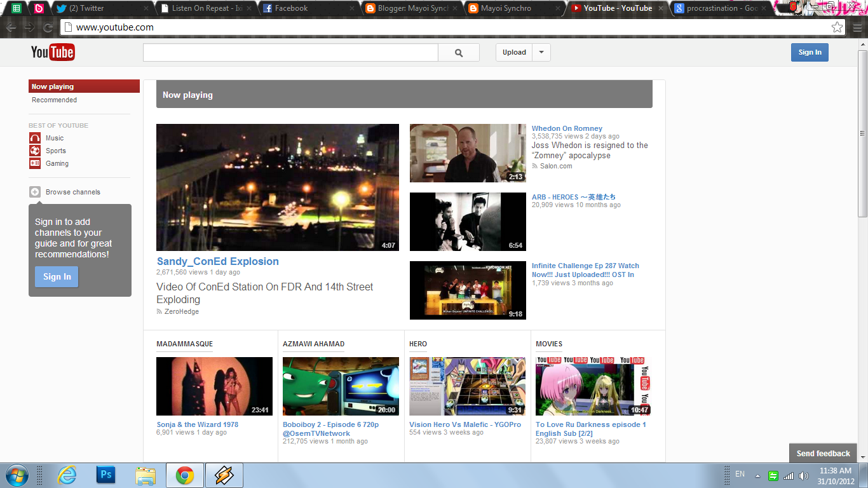
Task: Click the Browse channels plus icon
Action: (35, 192)
